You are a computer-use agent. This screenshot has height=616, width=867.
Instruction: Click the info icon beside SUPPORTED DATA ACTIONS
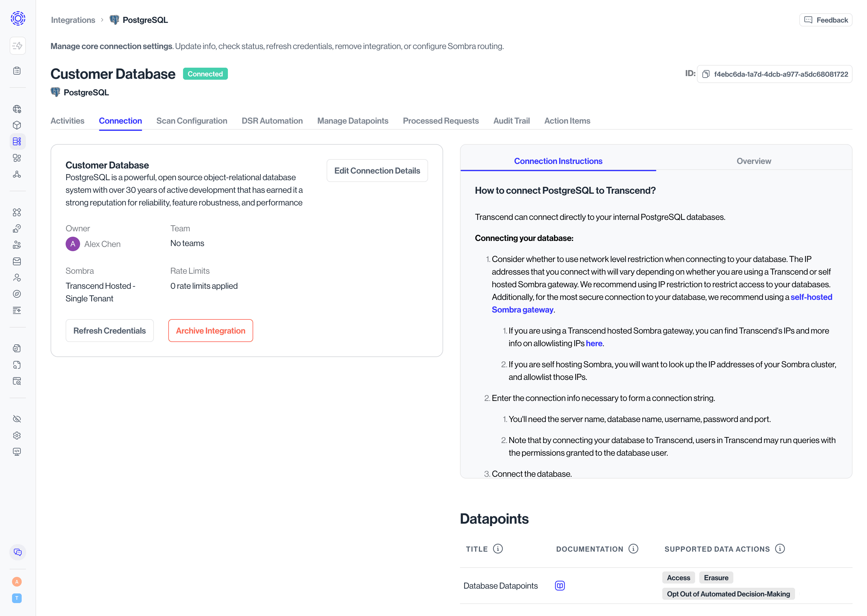[x=780, y=549]
